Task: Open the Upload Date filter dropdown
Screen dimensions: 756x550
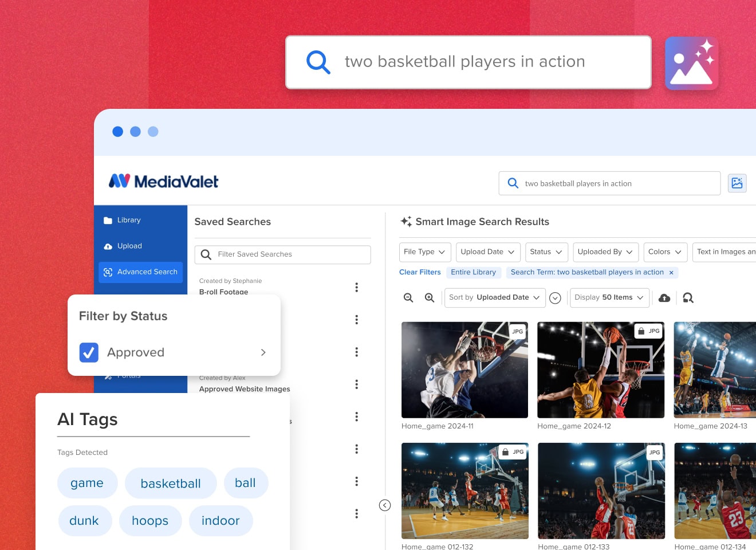Action: tap(488, 252)
